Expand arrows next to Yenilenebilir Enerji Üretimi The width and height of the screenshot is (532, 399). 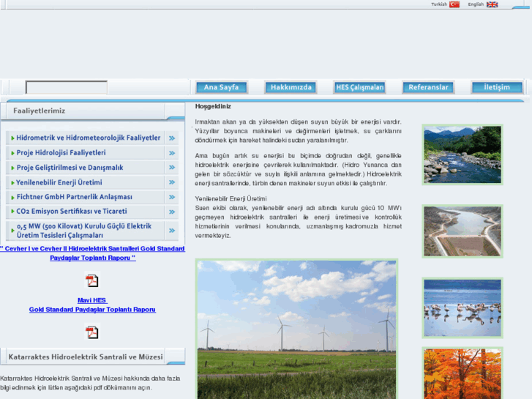point(172,182)
